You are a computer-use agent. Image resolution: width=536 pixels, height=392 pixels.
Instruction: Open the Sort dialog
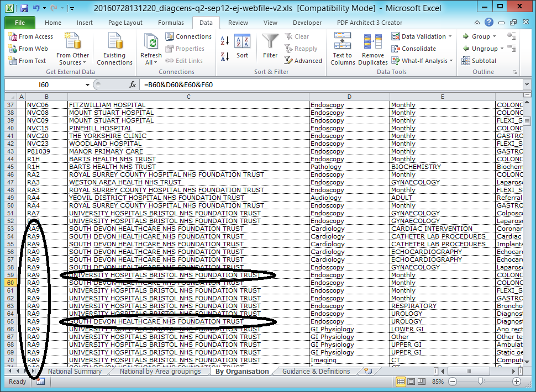pos(242,46)
